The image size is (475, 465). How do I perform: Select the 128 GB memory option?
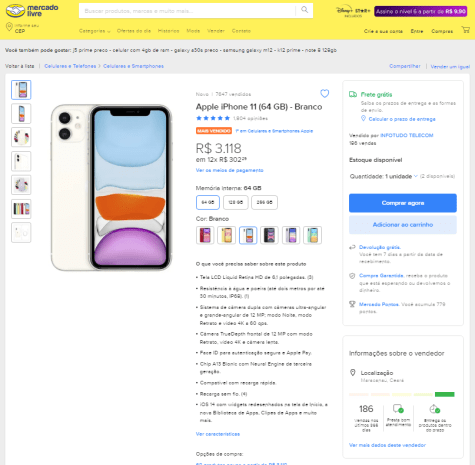pyautogui.click(x=236, y=202)
